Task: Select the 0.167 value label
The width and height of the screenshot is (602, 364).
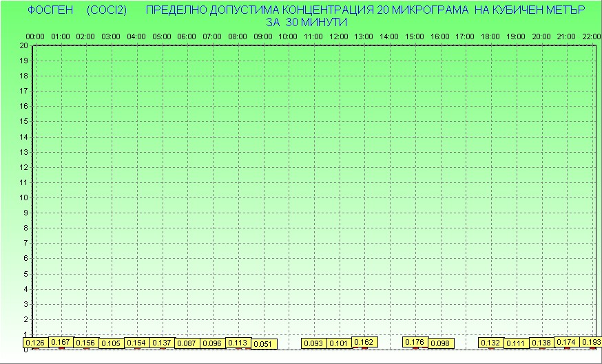Action: pos(61,342)
